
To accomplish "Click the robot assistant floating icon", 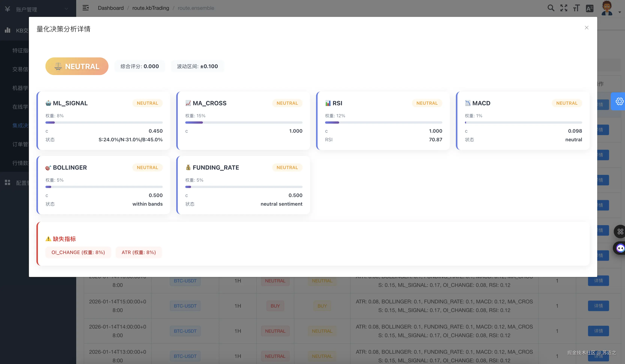I will click(620, 248).
